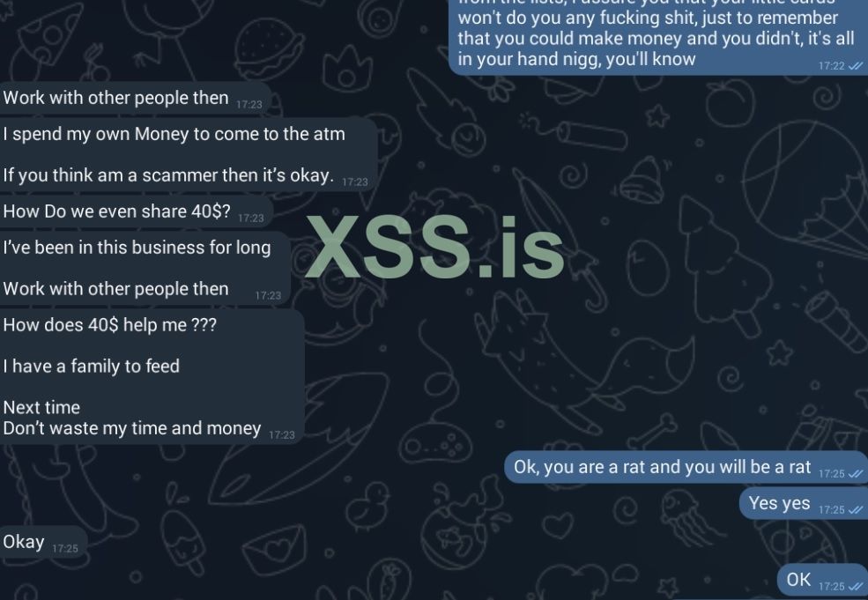868x600 pixels.
Task: Select 'I spend my own Money' message bubble
Action: tap(188, 154)
